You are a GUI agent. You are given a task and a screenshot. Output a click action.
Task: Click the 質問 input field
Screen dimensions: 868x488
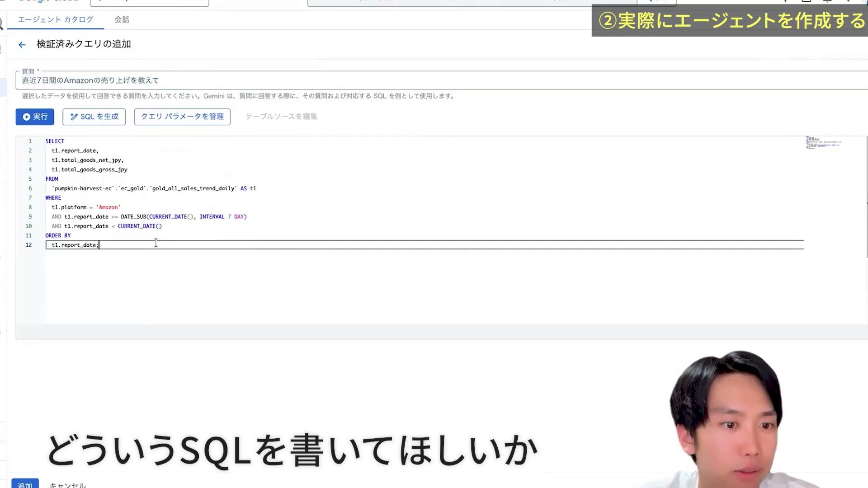tap(443, 80)
